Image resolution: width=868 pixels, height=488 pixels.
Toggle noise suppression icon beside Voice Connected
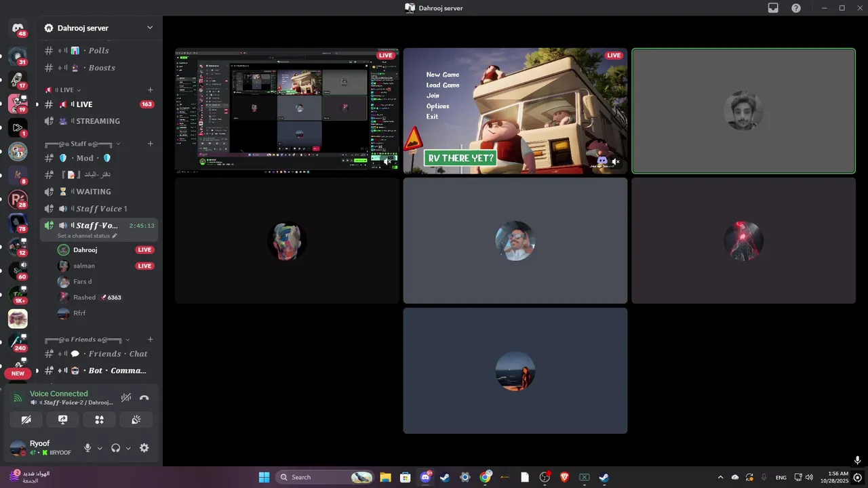tap(126, 398)
